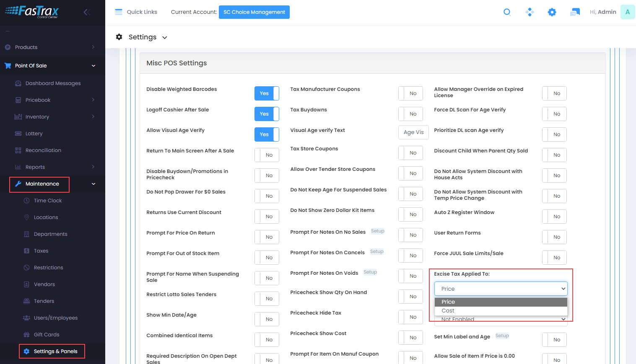Click the chat messages icon in header

tap(575, 12)
